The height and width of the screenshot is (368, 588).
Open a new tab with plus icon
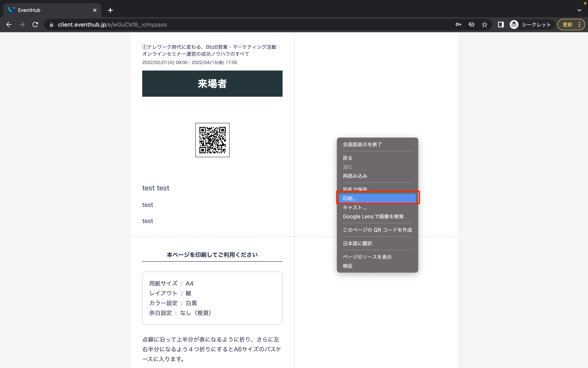coord(110,10)
